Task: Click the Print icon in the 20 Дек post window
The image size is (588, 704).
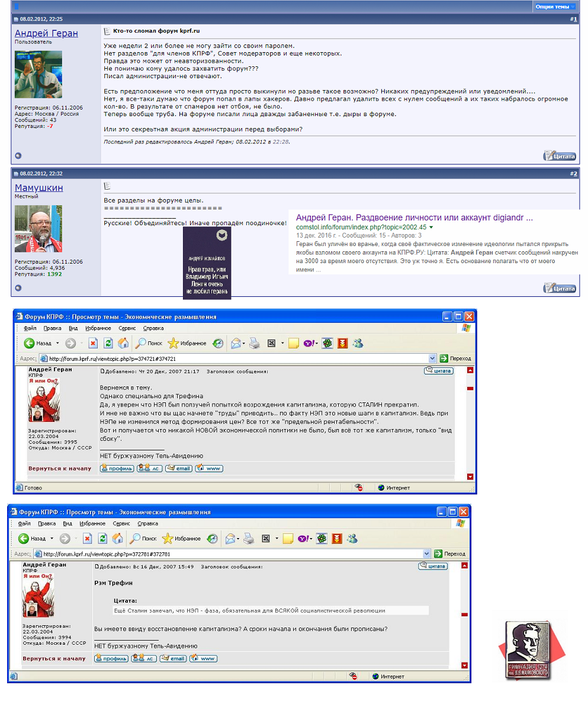Action: pos(254,344)
